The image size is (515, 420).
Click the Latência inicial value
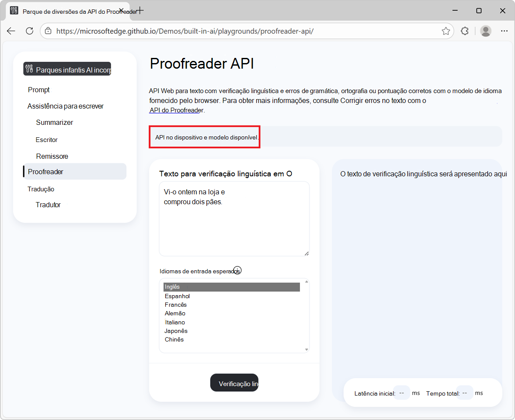click(x=402, y=393)
